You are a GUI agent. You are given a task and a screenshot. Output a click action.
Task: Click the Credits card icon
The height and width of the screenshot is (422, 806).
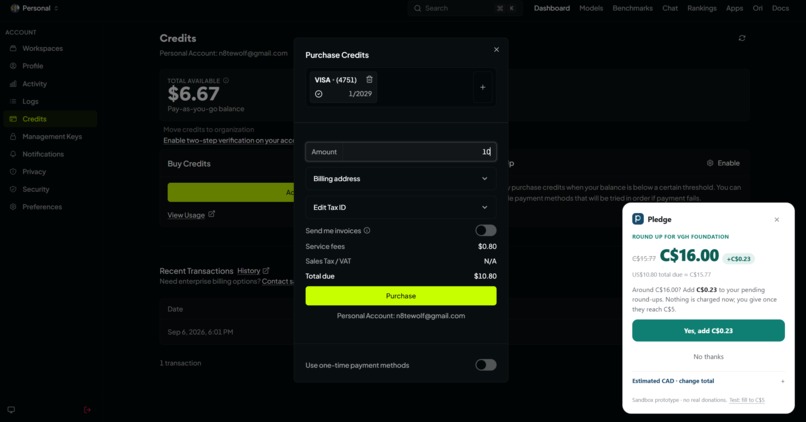13,119
